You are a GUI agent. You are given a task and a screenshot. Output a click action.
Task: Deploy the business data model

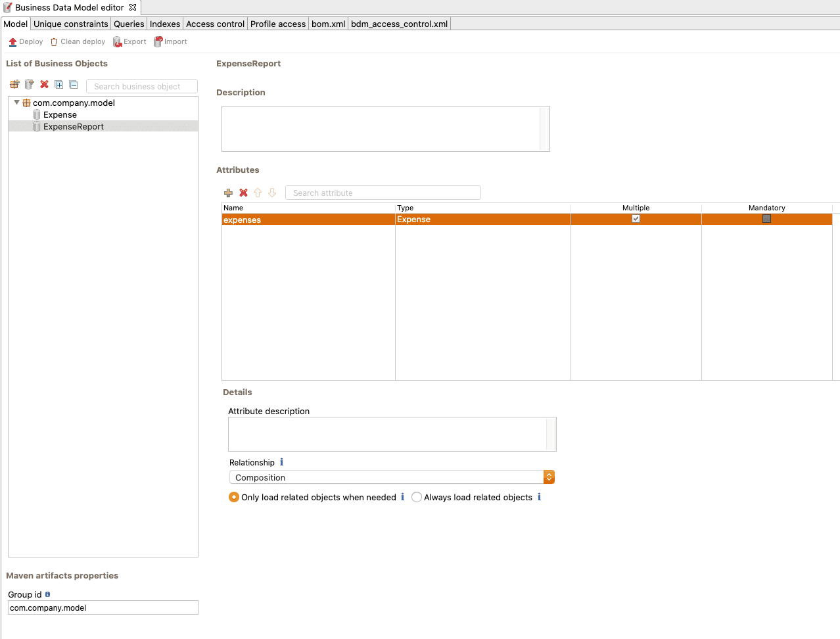tap(25, 41)
